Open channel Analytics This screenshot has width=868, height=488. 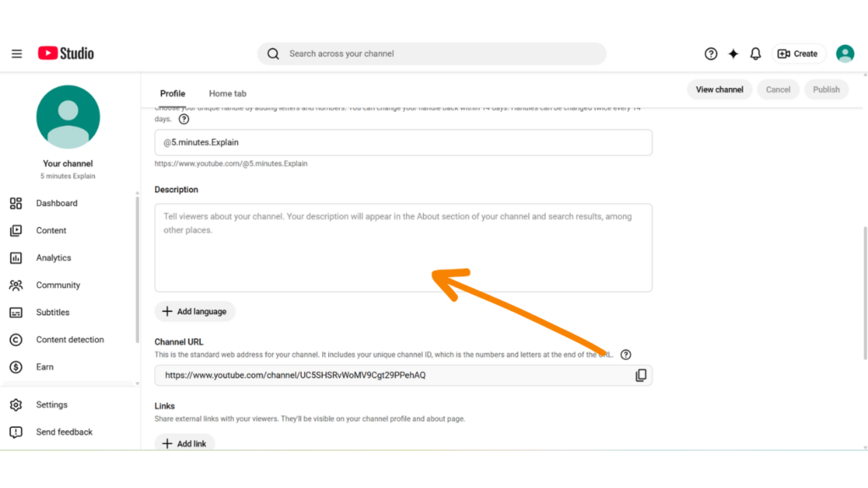[53, 258]
